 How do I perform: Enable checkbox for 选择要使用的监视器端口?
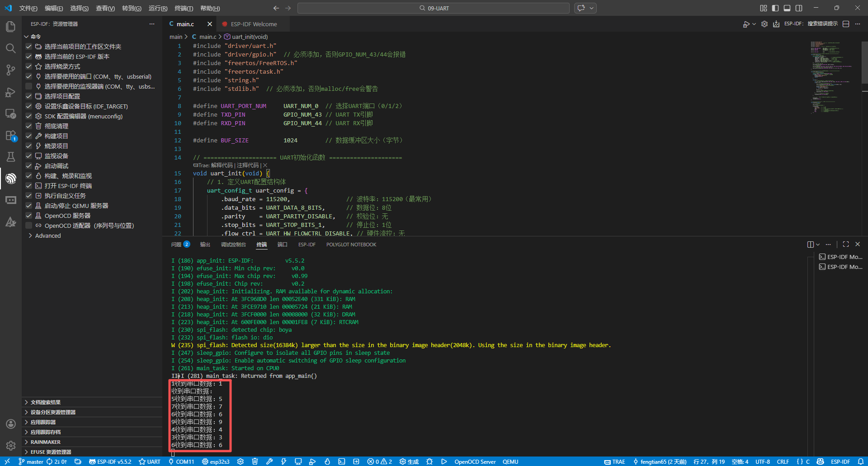tap(29, 86)
